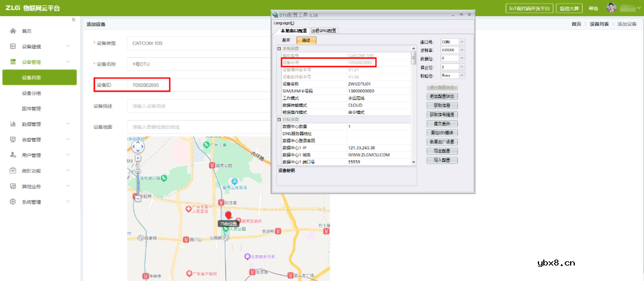The width and height of the screenshot is (644, 281).
Task: Click the 设备名称 field showing 1号DTU
Action: (x=199, y=64)
